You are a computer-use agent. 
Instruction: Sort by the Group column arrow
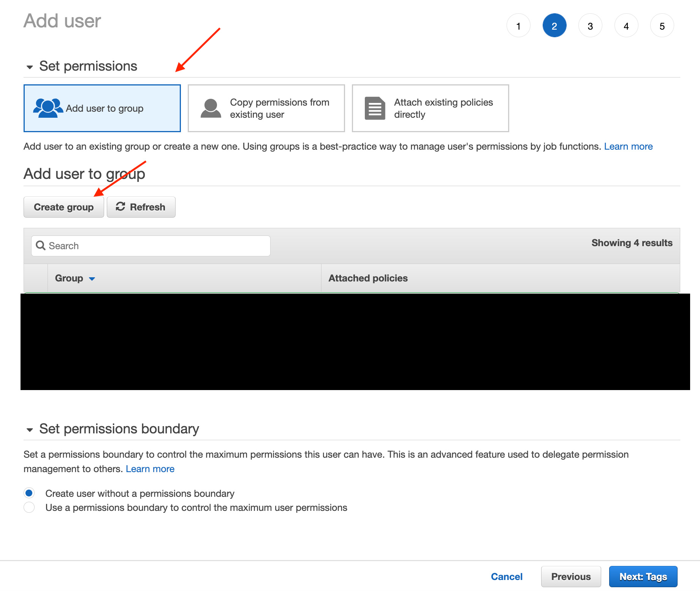click(x=92, y=279)
